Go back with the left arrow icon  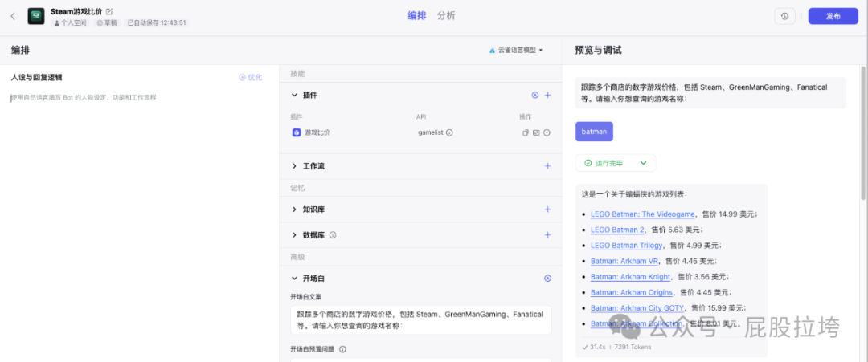click(x=13, y=16)
